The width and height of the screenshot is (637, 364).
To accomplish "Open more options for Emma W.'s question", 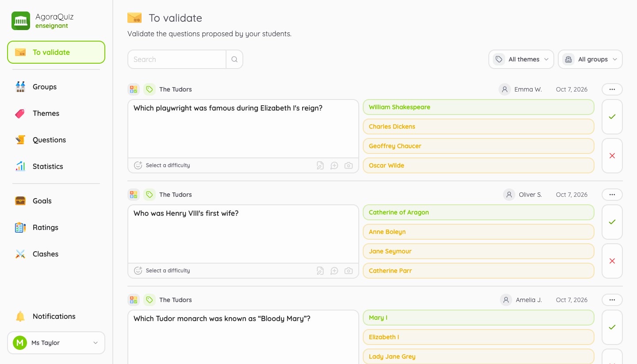I will [612, 89].
